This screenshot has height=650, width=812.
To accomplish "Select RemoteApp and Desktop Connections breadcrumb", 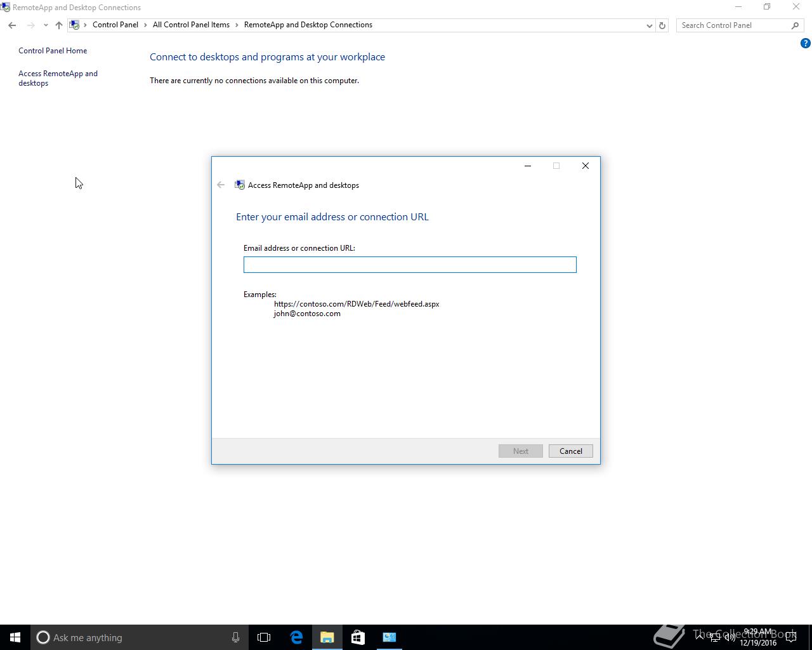I will [308, 25].
